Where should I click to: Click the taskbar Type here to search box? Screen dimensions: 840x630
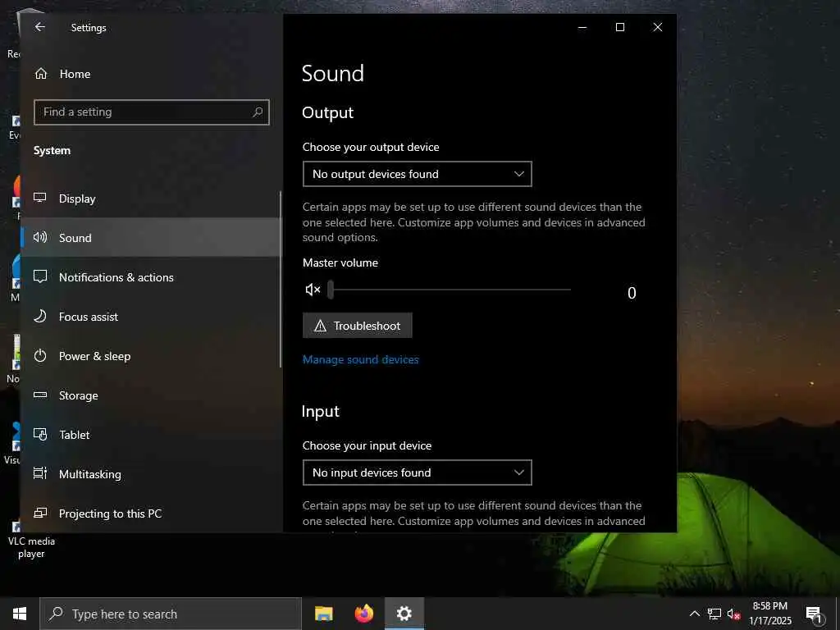click(171, 614)
